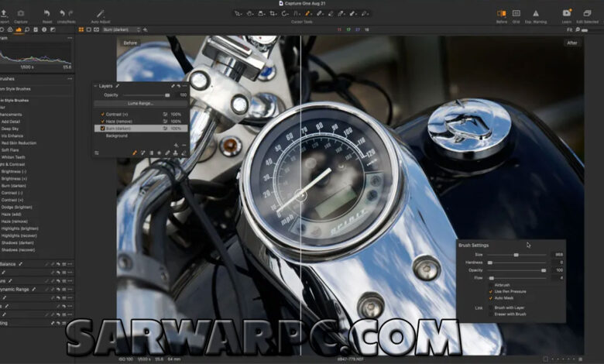Select the Rotate cursor tool
The image size is (604, 364).
coord(285,13)
